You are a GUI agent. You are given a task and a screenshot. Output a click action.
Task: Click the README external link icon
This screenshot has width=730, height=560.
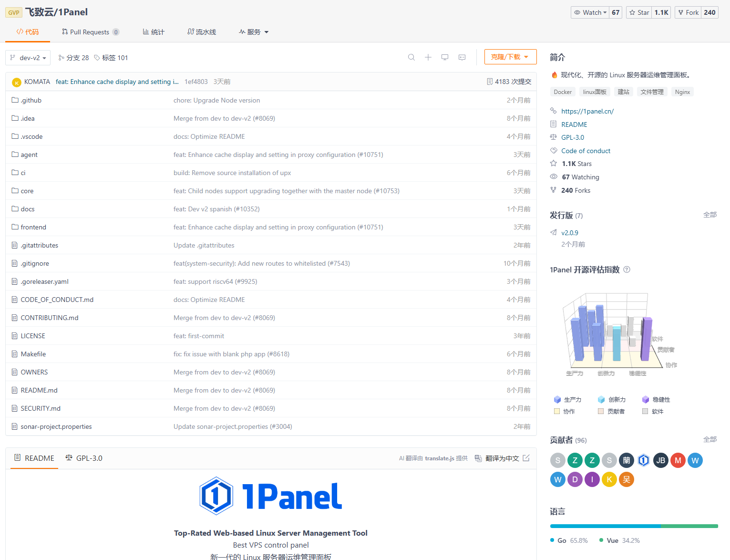526,458
